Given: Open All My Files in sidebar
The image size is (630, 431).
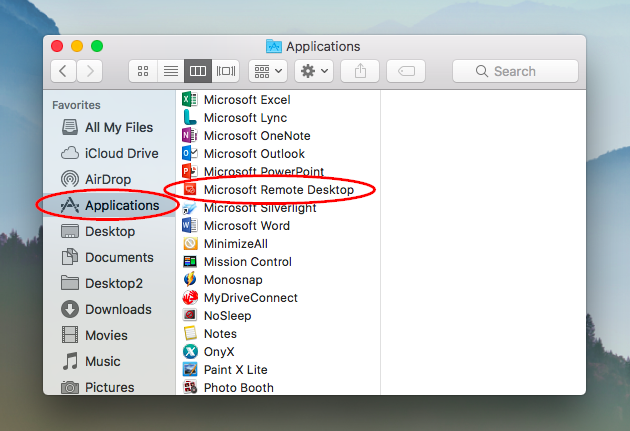Looking at the screenshot, I should [x=107, y=127].
